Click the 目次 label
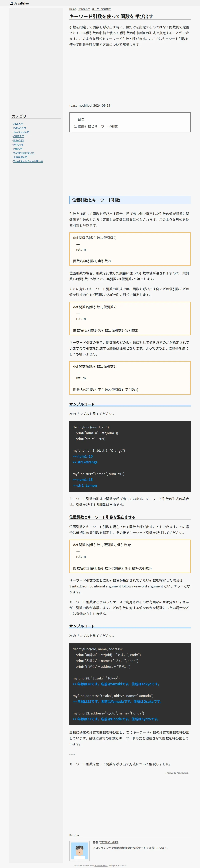The width and height of the screenshot is (200, 868). 81,119
